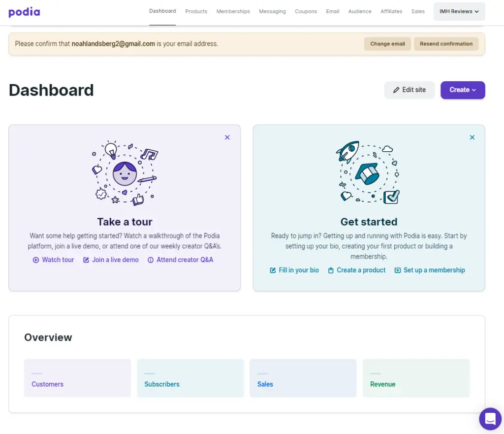
Task: Switch to the Affiliates tab
Action: click(391, 11)
